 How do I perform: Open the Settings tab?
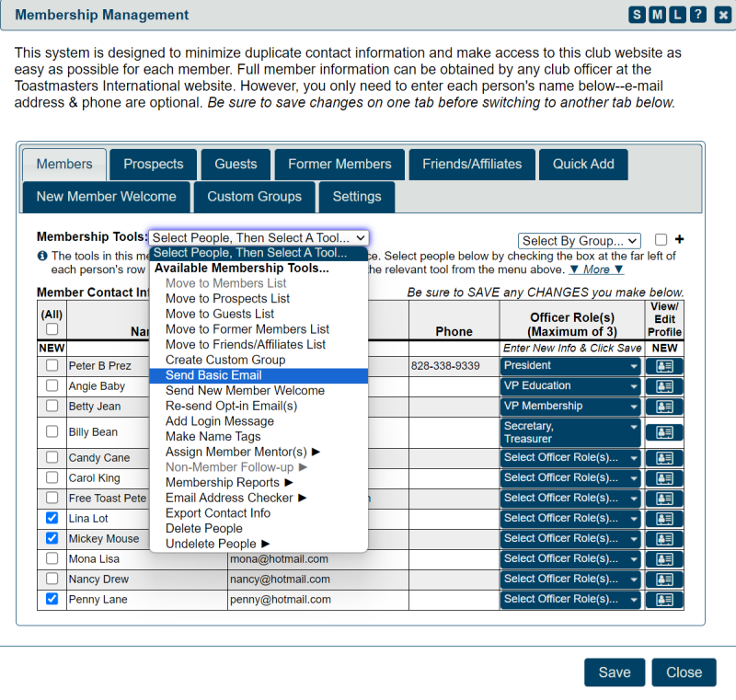point(357,197)
